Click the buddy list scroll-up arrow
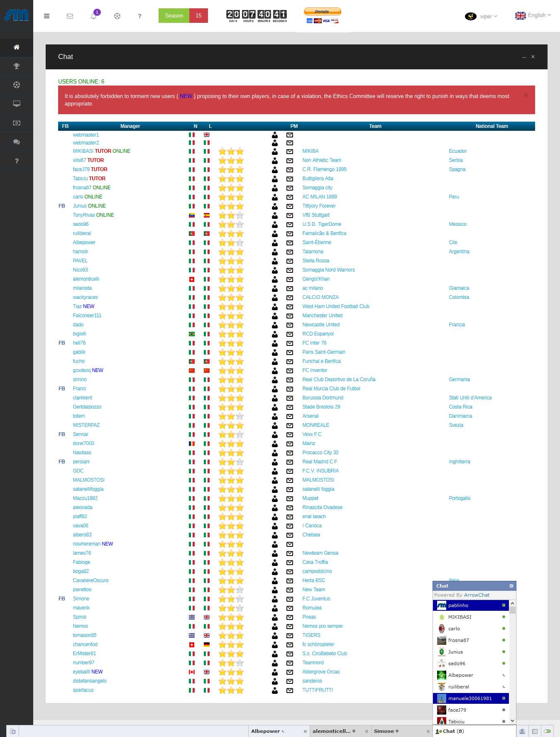560x737 pixels. (513, 603)
